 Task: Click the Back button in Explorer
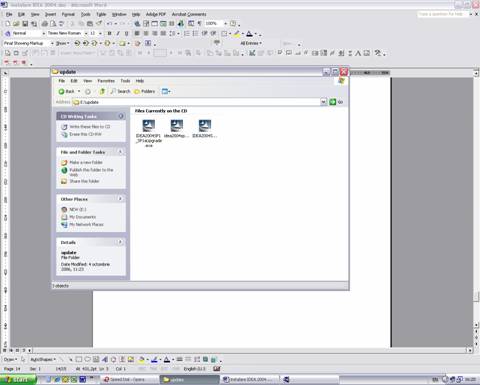click(67, 91)
